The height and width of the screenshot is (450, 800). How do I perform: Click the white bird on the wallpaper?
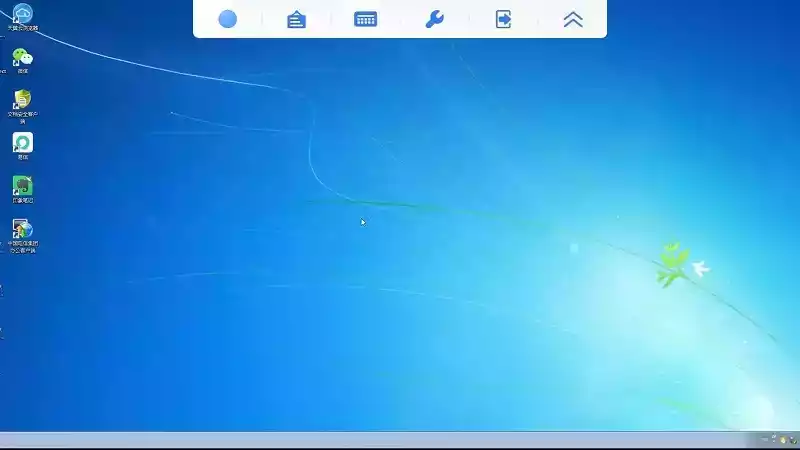[700, 268]
